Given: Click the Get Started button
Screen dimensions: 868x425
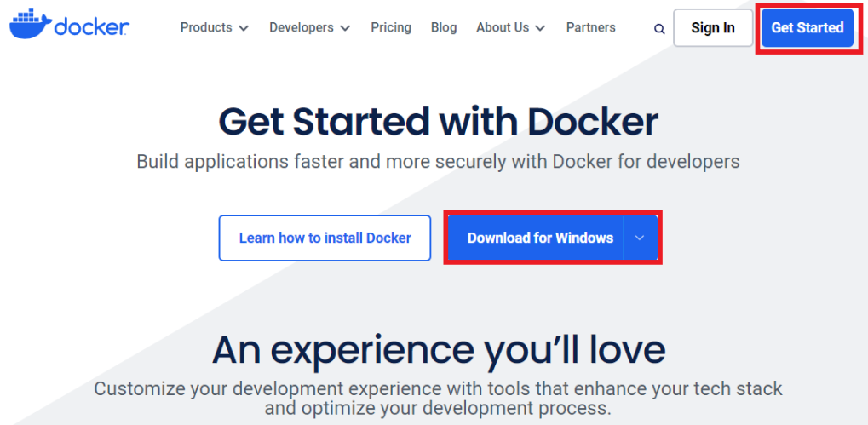Looking at the screenshot, I should (808, 27).
